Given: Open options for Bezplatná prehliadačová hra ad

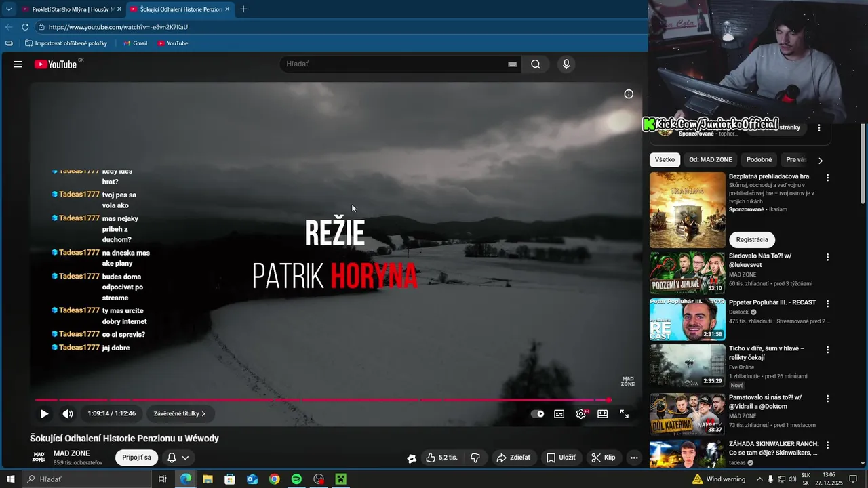Looking at the screenshot, I should pos(827,178).
